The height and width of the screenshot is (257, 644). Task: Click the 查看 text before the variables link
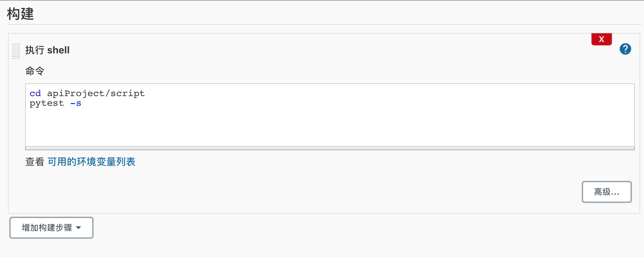(34, 162)
